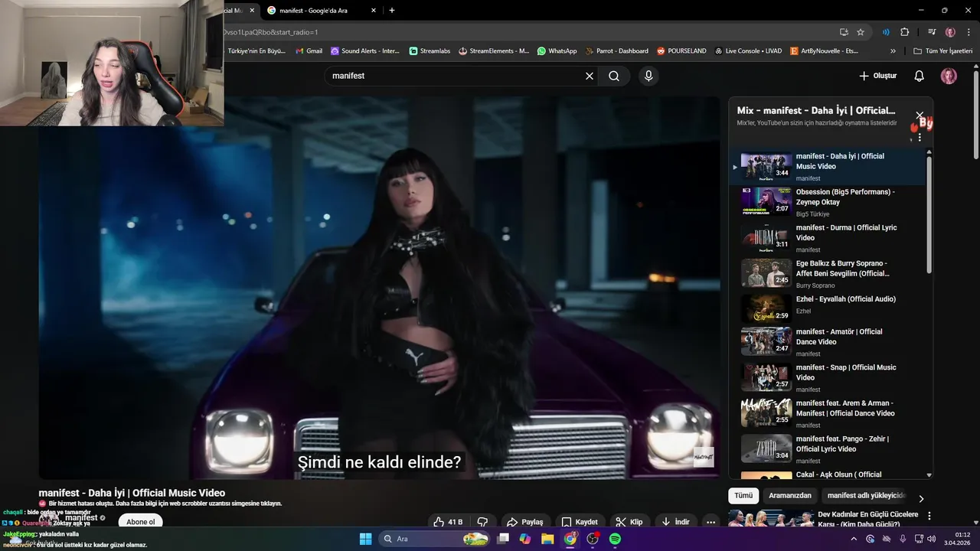
Task: Open the Chrome profile avatar
Action: pyautogui.click(x=950, y=32)
